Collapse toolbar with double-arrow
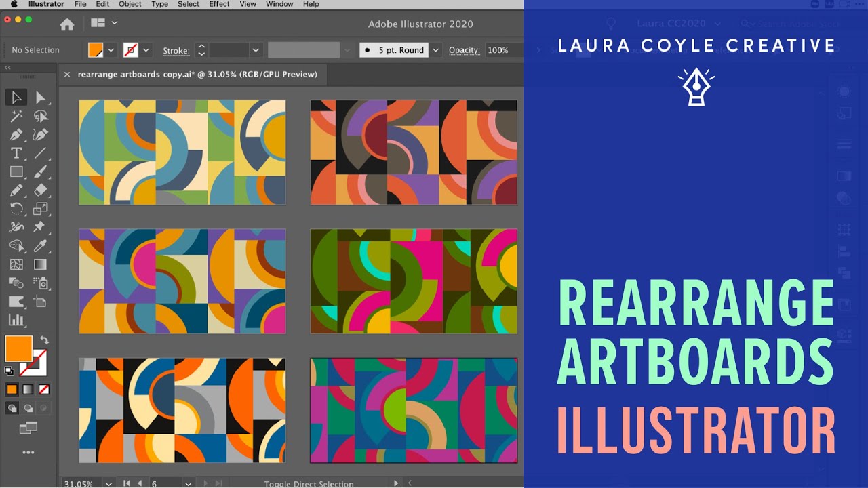868x488 pixels. (x=8, y=68)
